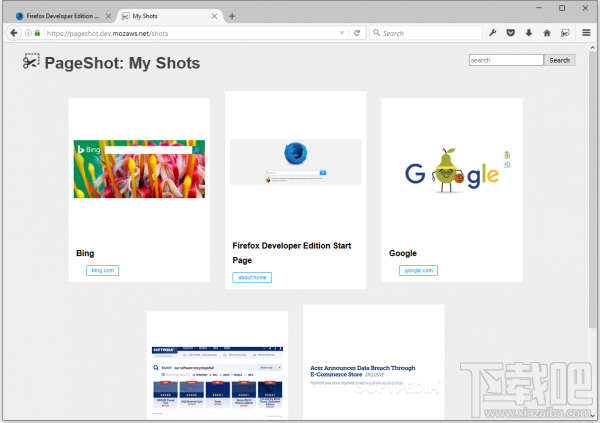
Task: Click the Pocket icon in the toolbar
Action: pyautogui.click(x=510, y=33)
